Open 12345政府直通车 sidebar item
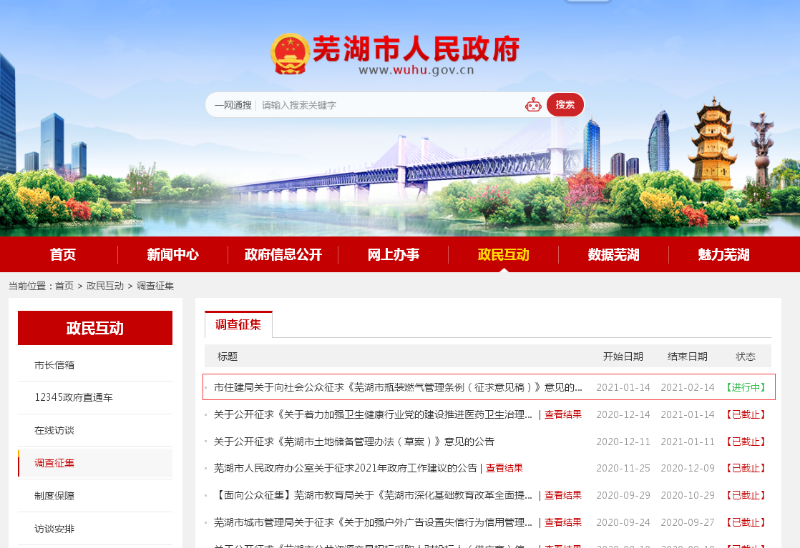Viewport: 800px width, 548px height. click(x=74, y=397)
